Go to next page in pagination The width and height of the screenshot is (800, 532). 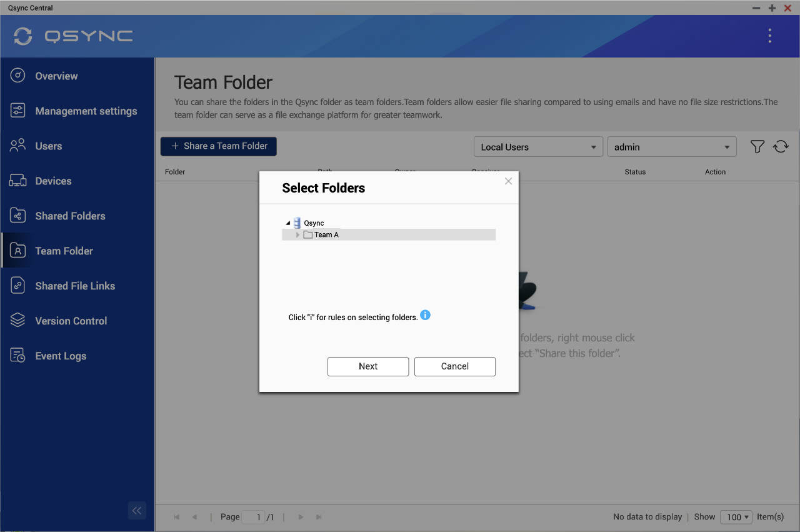point(301,517)
